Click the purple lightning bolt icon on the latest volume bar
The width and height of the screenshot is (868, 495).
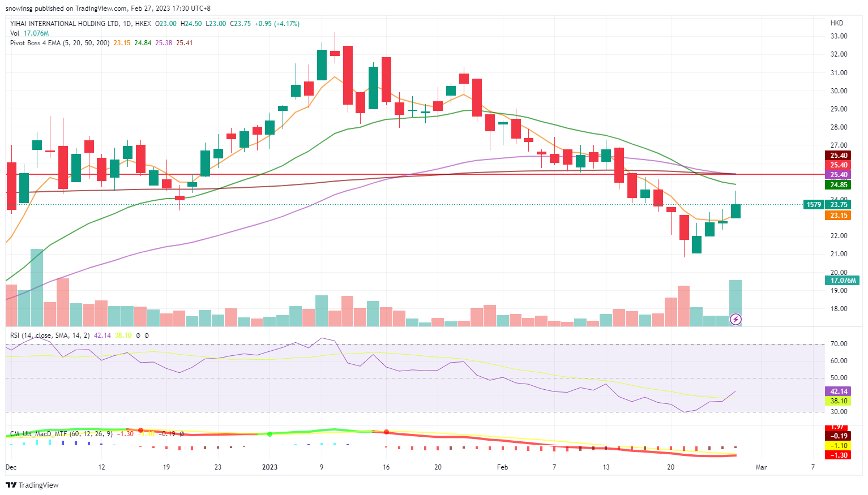pyautogui.click(x=736, y=320)
